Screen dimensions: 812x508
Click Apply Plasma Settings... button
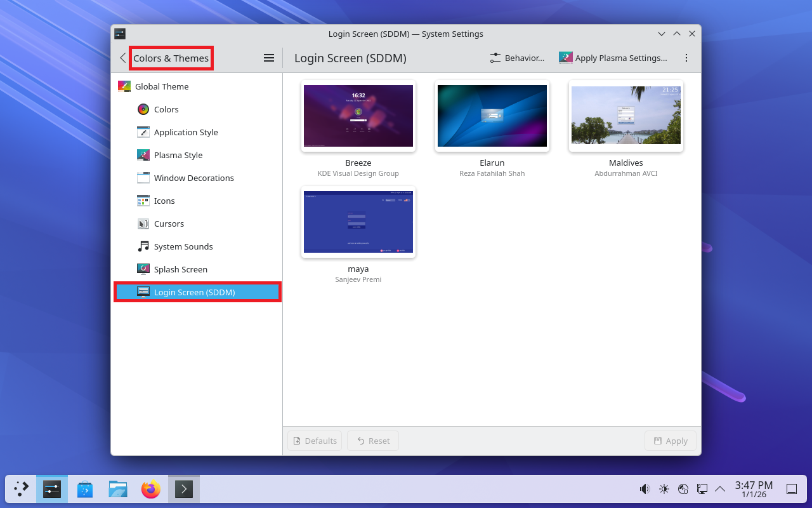[x=613, y=58]
